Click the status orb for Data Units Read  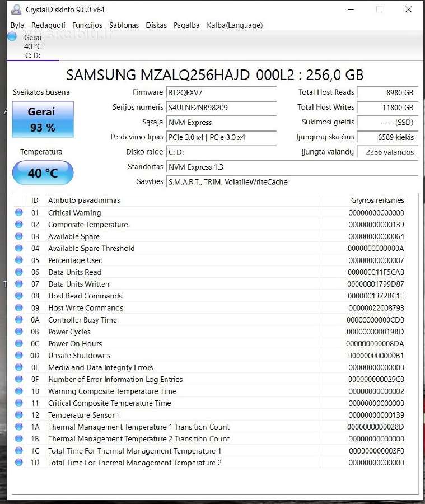19,272
